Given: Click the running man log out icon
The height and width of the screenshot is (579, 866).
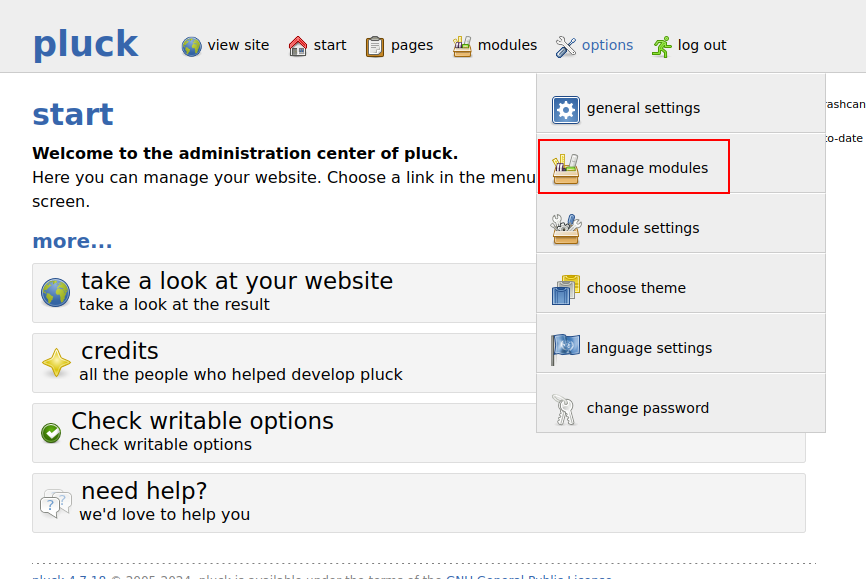Looking at the screenshot, I should pyautogui.click(x=662, y=46).
